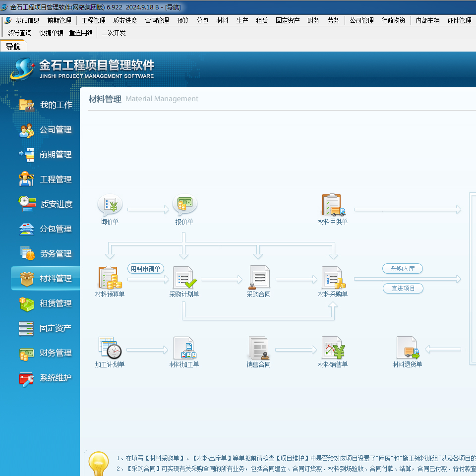This screenshot has height=476, width=476.
Task: Open the 询价单 inquiry icon
Action: click(x=110, y=205)
